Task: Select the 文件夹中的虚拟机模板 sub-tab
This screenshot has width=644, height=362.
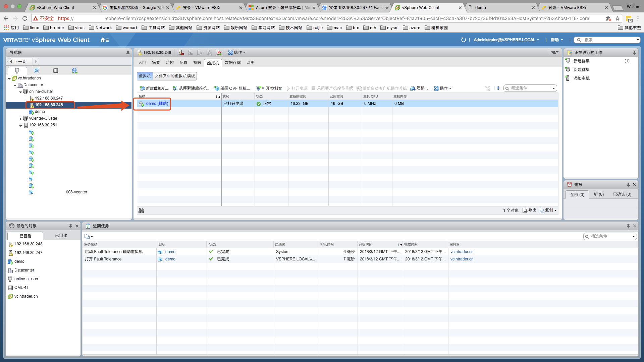Action: click(174, 76)
